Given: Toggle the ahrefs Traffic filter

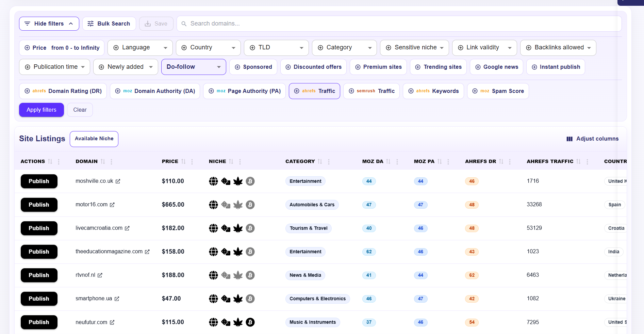Looking at the screenshot, I should pos(314,91).
